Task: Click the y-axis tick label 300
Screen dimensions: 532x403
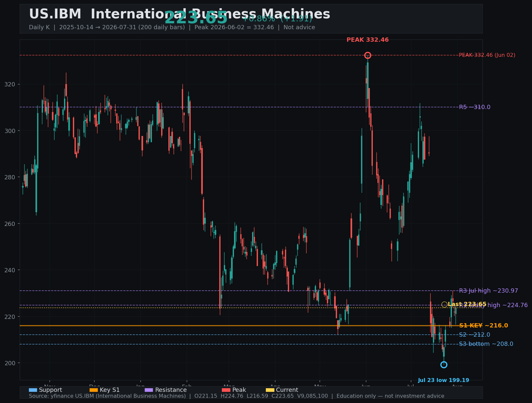Action: click(10, 131)
